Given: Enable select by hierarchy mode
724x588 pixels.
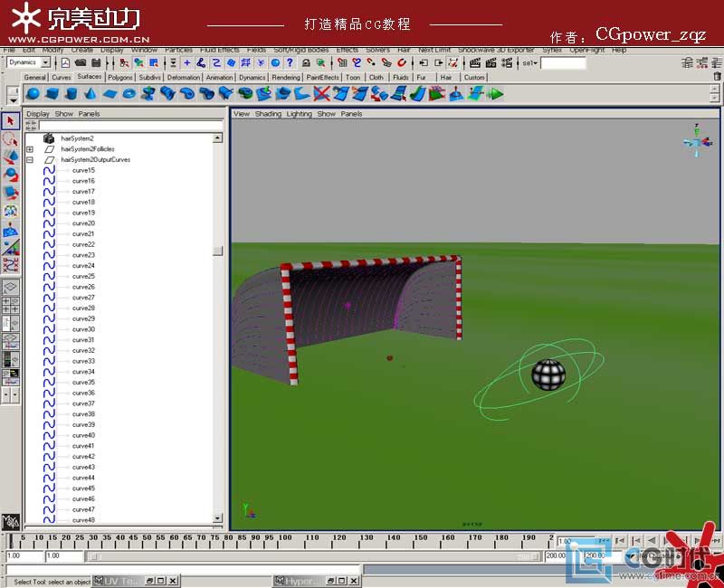Looking at the screenshot, I should pos(124,62).
